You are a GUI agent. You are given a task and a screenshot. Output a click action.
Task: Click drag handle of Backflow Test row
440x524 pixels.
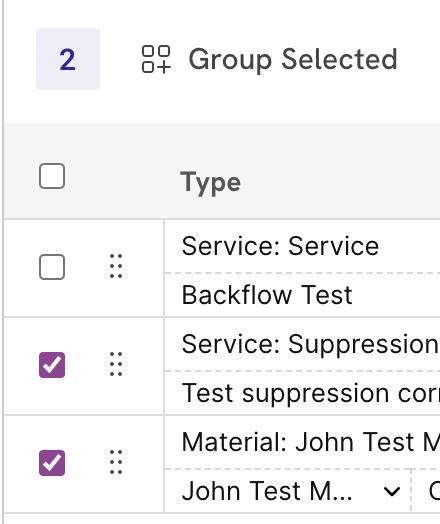[116, 266]
